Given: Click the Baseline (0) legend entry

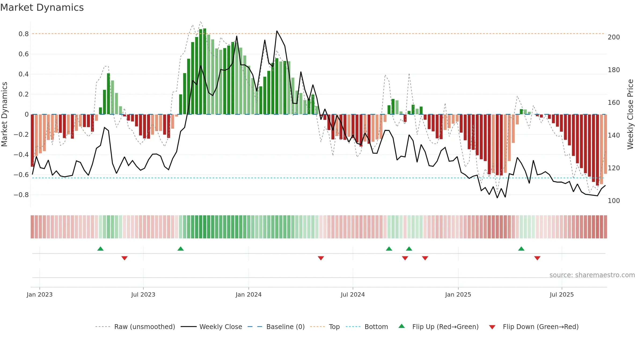Looking at the screenshot, I should [x=276, y=327].
